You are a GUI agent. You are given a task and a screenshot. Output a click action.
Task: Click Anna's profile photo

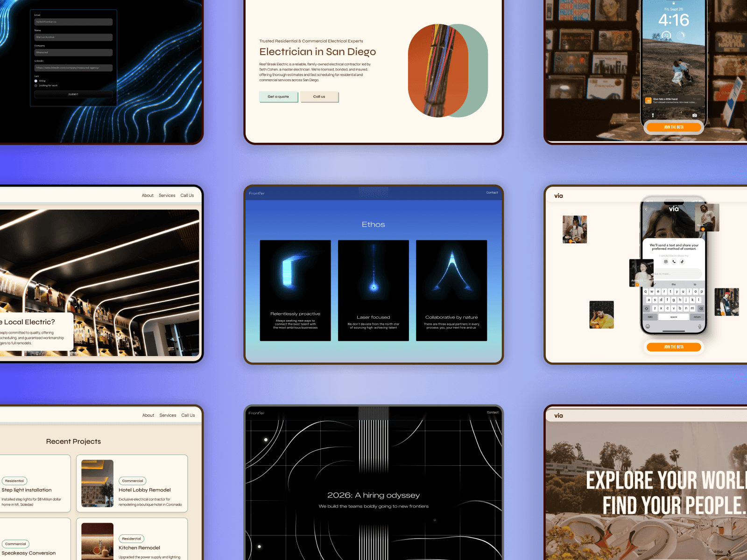click(x=575, y=229)
